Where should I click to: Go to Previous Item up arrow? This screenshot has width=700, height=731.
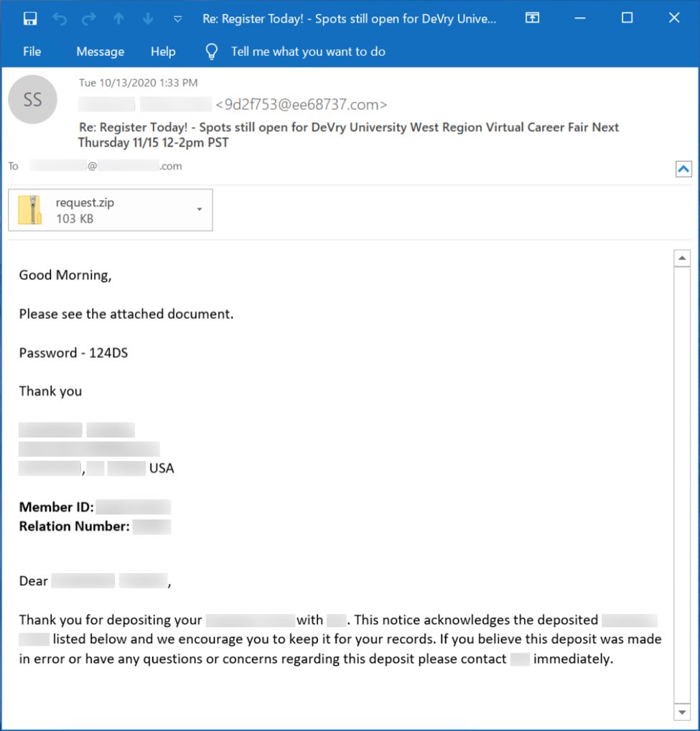(x=118, y=19)
